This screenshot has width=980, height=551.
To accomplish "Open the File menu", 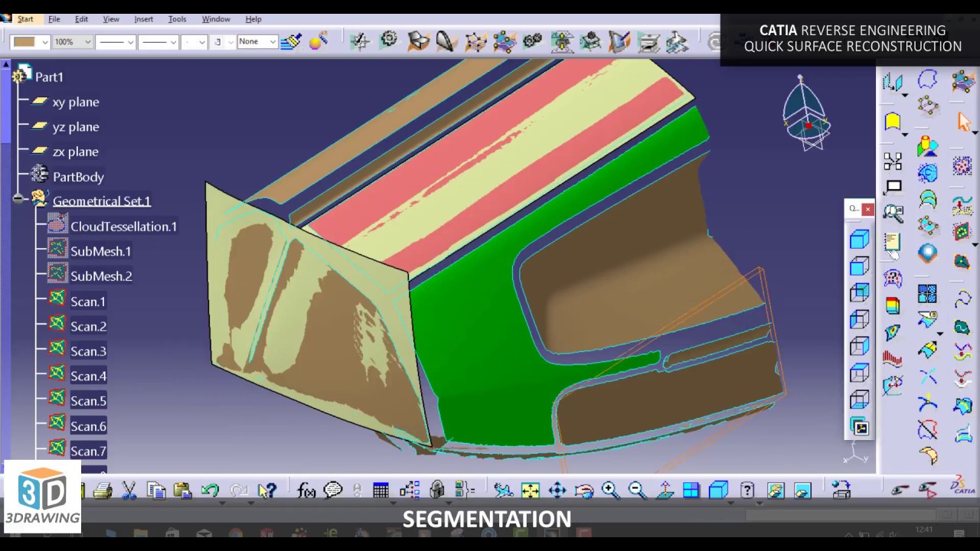I will (54, 19).
